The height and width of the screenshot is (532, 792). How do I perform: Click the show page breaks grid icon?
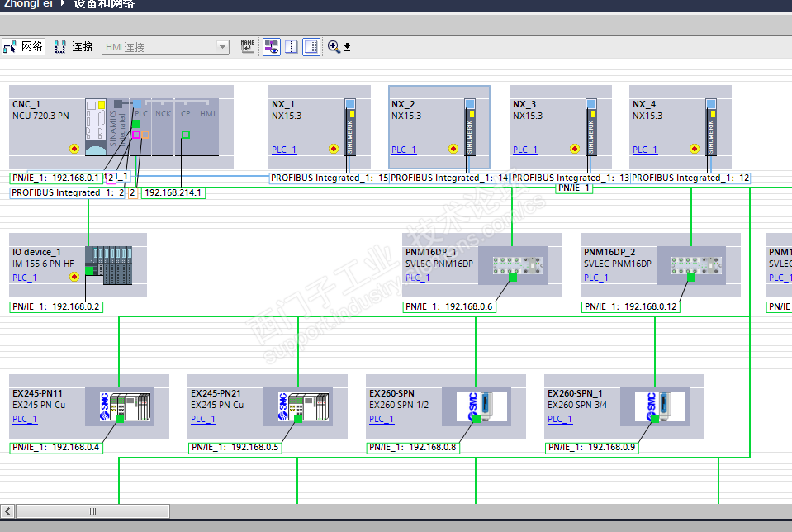coord(292,47)
